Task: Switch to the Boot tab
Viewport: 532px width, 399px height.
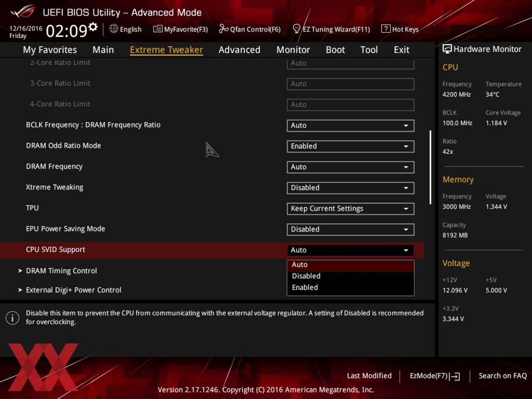Action: (x=335, y=50)
